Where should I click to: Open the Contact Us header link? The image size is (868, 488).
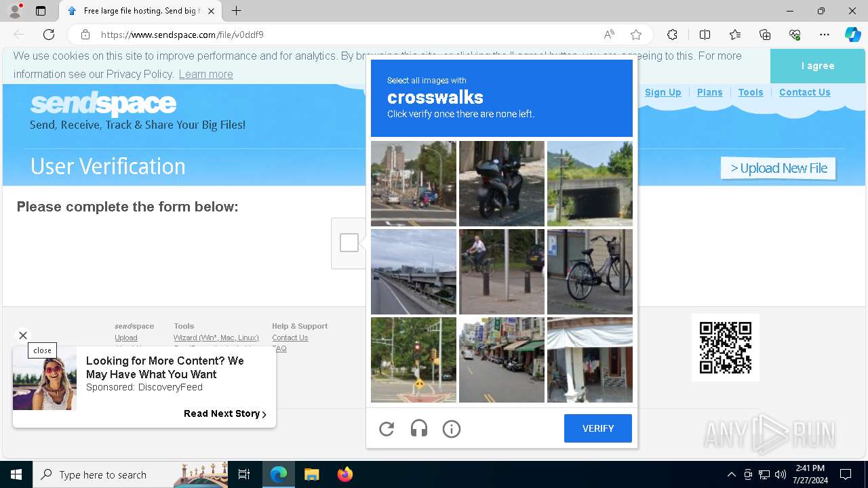pos(804,92)
